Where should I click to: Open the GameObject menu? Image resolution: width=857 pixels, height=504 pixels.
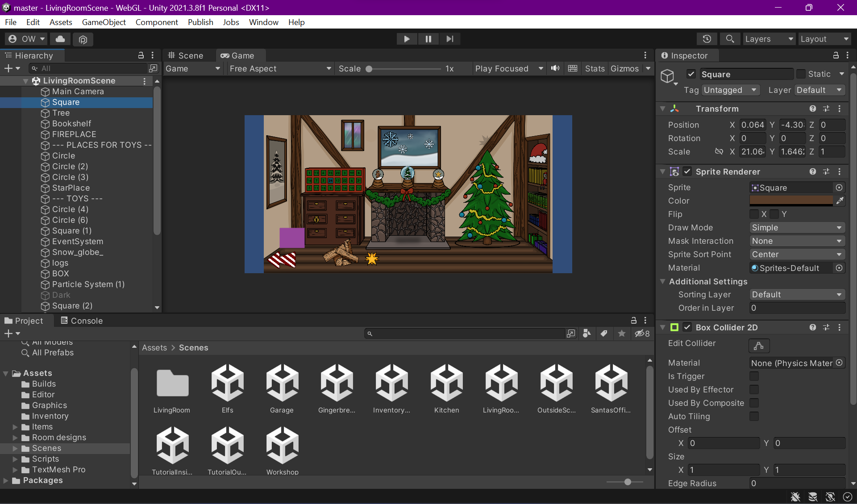(104, 22)
